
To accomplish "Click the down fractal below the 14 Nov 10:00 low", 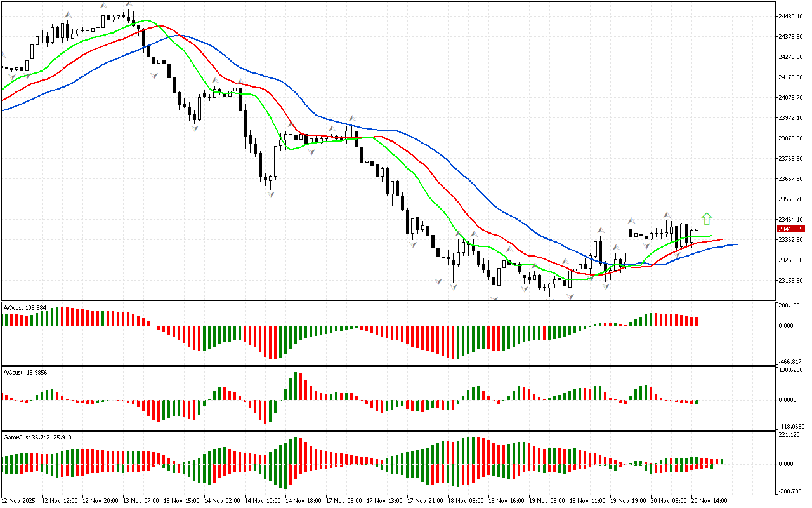I will 270,194.
